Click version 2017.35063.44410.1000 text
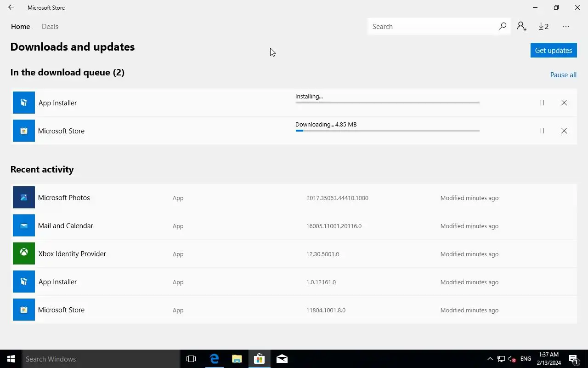 [337, 198]
